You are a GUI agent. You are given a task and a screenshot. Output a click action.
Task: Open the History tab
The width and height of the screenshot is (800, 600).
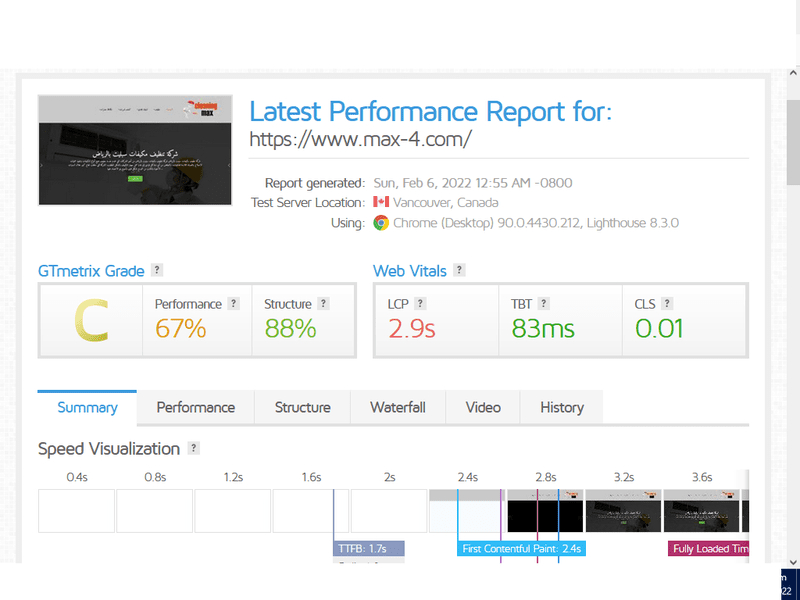click(x=561, y=407)
